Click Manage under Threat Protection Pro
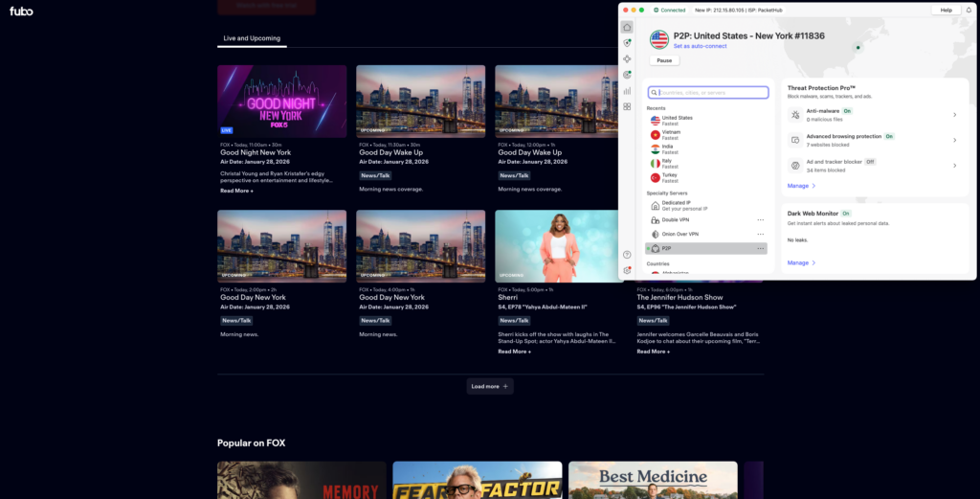This screenshot has width=980, height=499. pyautogui.click(x=801, y=186)
